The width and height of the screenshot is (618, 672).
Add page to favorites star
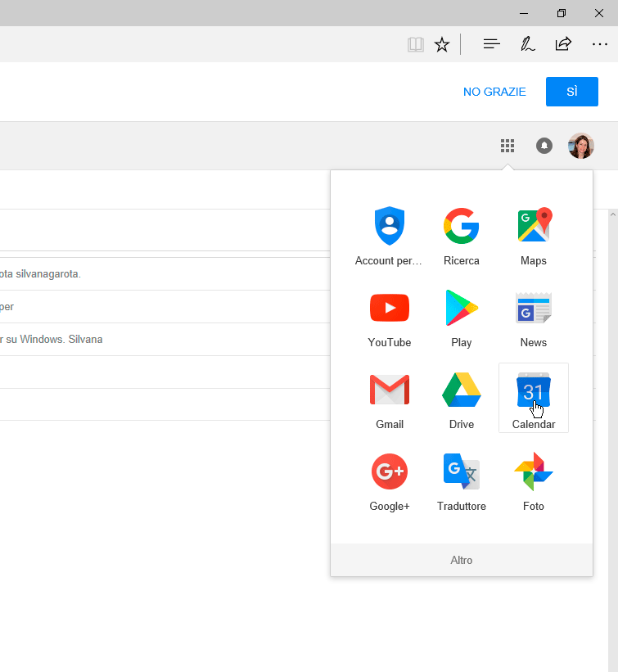[x=442, y=44]
